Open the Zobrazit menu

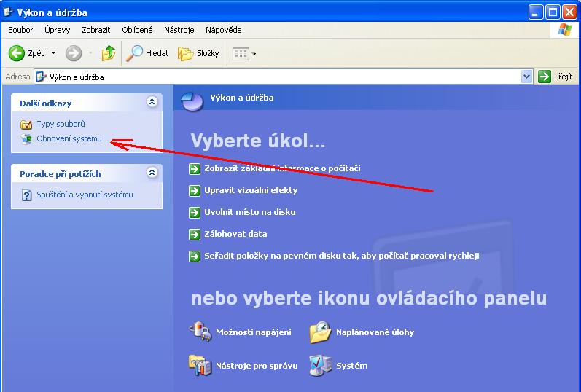coord(96,30)
